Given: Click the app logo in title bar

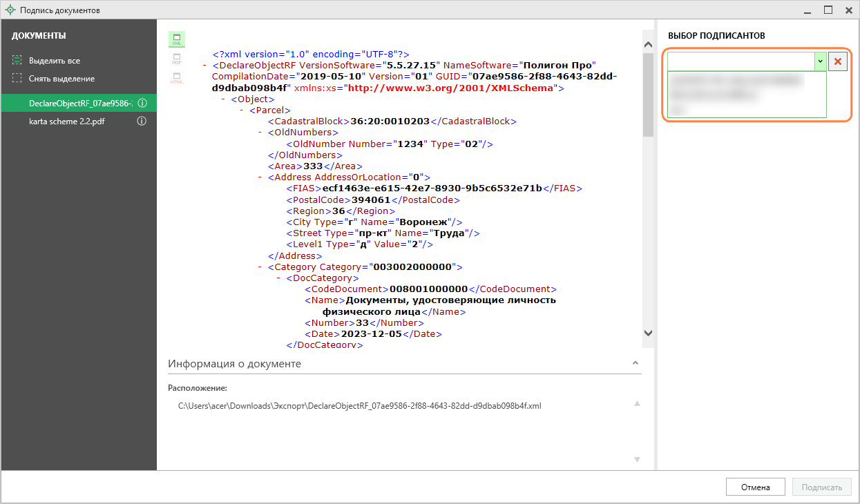Looking at the screenshot, I should pyautogui.click(x=10, y=10).
